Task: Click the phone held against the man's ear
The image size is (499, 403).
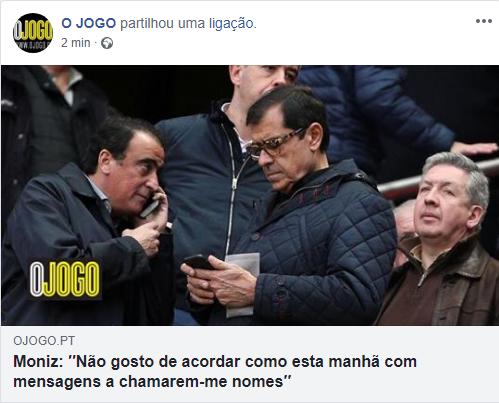Action: pos(149,207)
